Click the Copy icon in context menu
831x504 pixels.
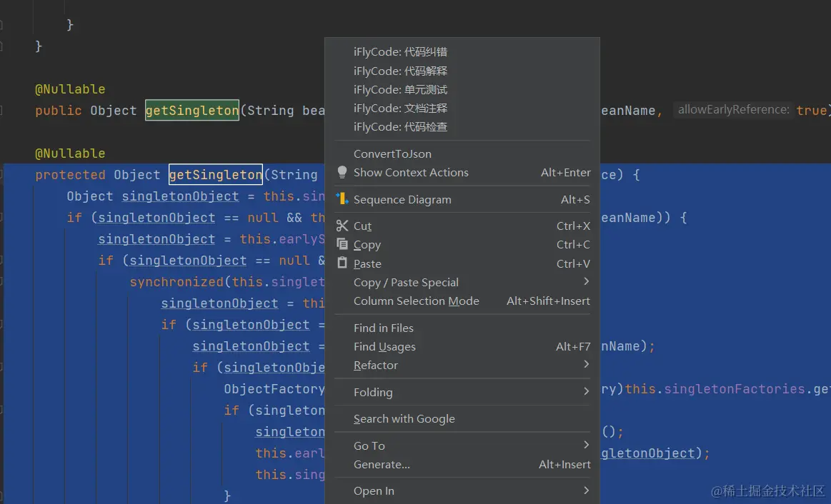pyautogui.click(x=342, y=244)
